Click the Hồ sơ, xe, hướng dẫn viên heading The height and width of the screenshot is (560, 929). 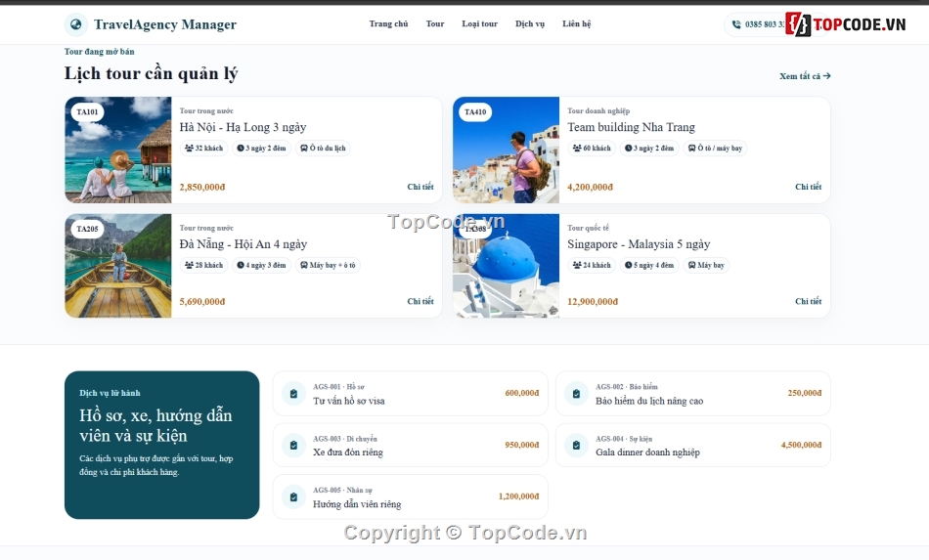[155, 426]
